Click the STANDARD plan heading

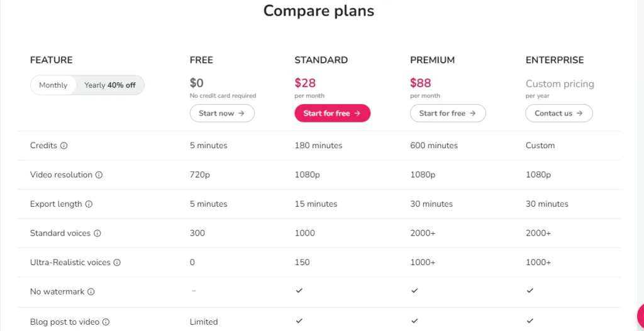[321, 60]
